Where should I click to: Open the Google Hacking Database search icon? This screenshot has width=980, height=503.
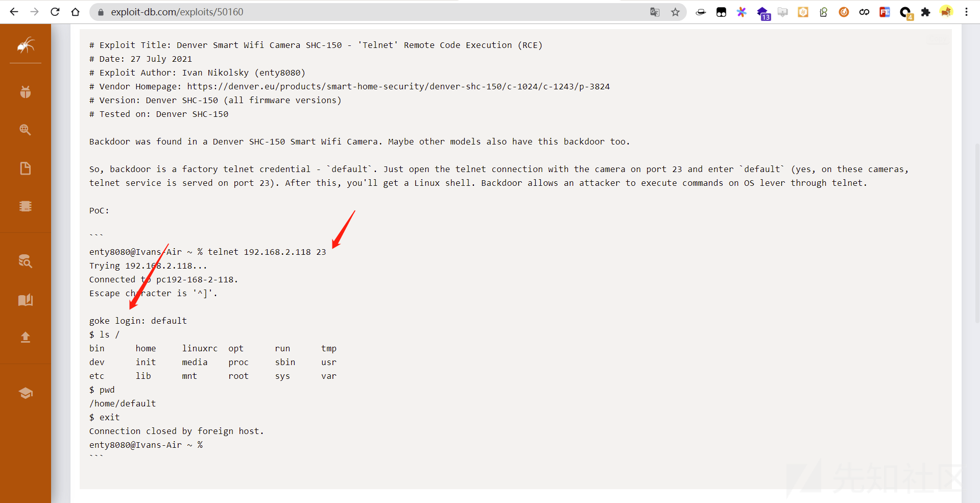pyautogui.click(x=26, y=130)
